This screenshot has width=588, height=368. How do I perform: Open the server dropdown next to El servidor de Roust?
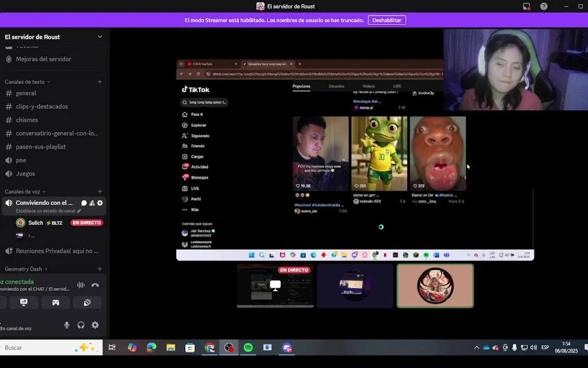(x=100, y=37)
